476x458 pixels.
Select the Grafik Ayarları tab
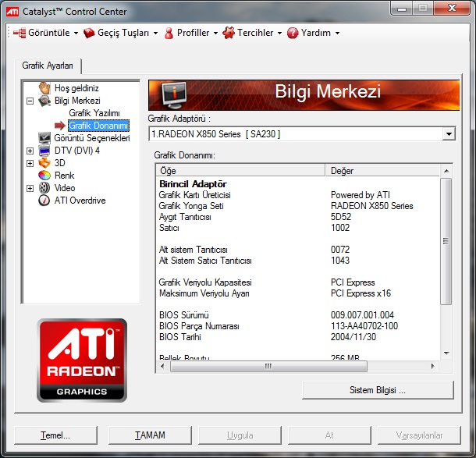tap(48, 66)
